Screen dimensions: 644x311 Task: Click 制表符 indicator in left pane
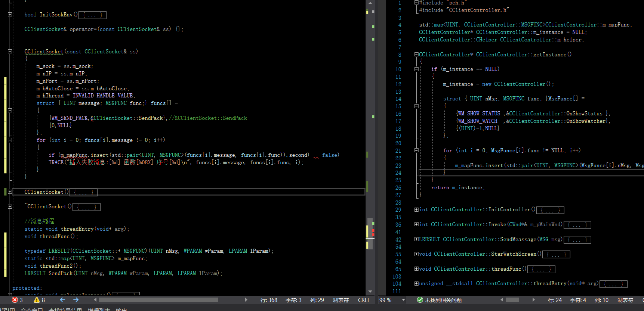pyautogui.click(x=341, y=300)
